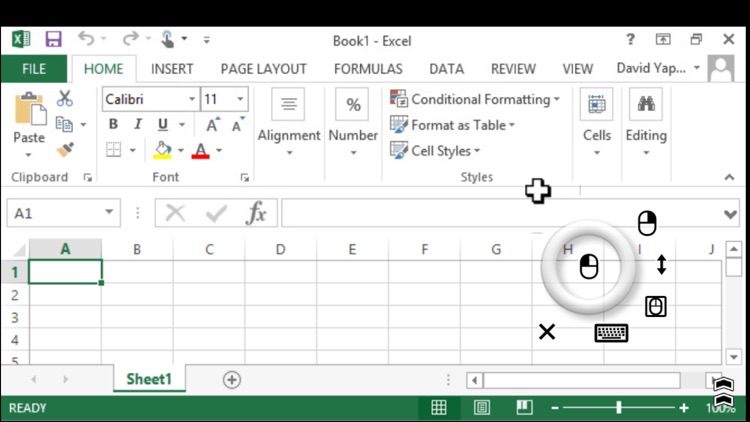Viewport: 750px width, 422px height.
Task: Select the Format Painter brush
Action: pyautogui.click(x=65, y=150)
